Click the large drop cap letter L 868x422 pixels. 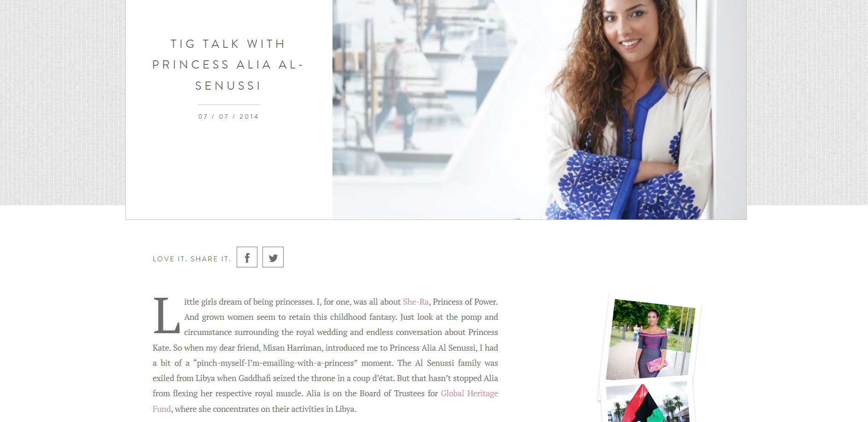166,315
